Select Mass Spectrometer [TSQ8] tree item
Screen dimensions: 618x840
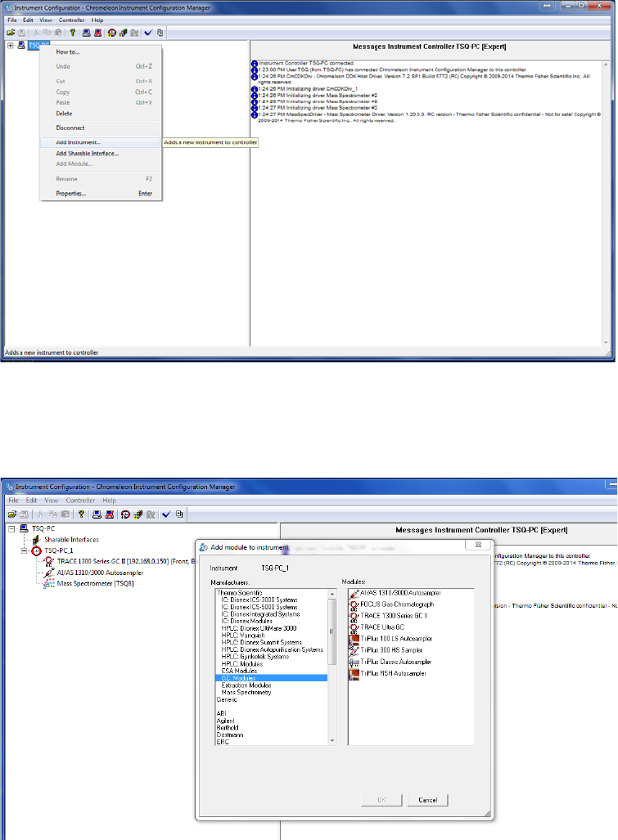tap(96, 583)
